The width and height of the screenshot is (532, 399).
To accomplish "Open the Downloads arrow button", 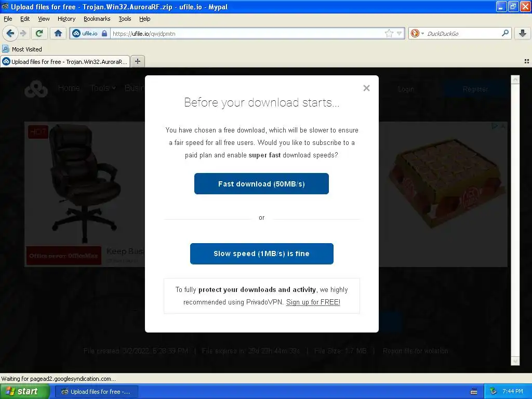I will [523, 33].
